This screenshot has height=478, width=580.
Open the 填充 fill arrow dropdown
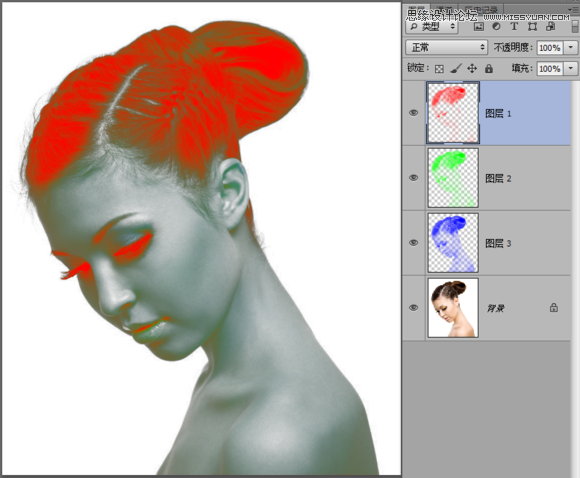pyautogui.click(x=571, y=68)
